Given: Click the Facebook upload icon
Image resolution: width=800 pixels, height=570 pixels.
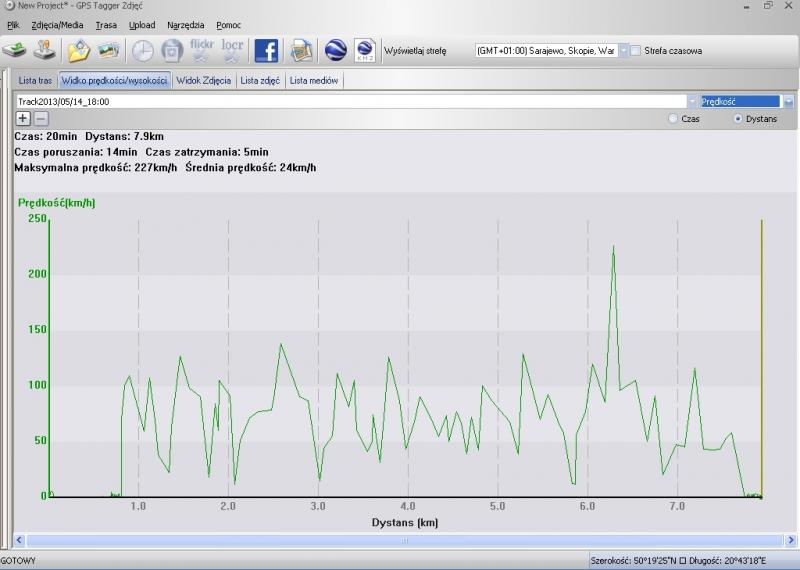Looking at the screenshot, I should (266, 50).
